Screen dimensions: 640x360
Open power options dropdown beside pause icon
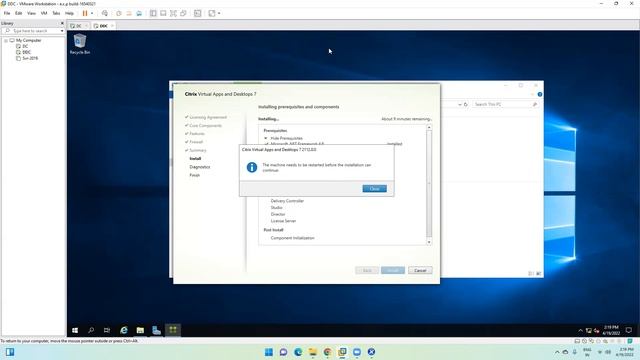click(92, 13)
